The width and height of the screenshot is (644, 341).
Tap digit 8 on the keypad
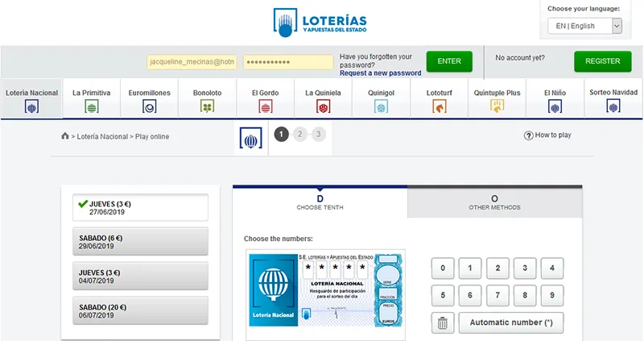point(525,295)
